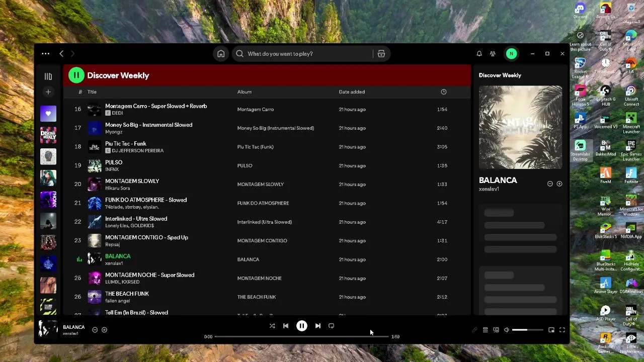Open artist link Hikaru Sora

(x=118, y=188)
